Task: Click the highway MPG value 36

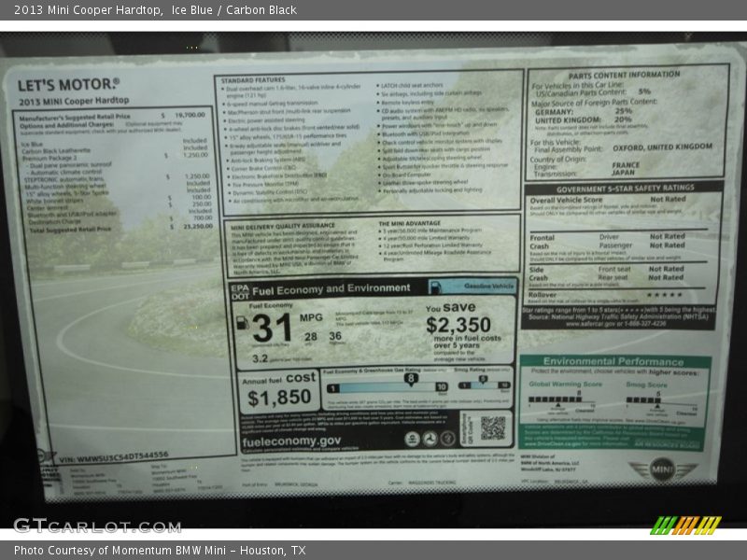Action: [x=335, y=336]
